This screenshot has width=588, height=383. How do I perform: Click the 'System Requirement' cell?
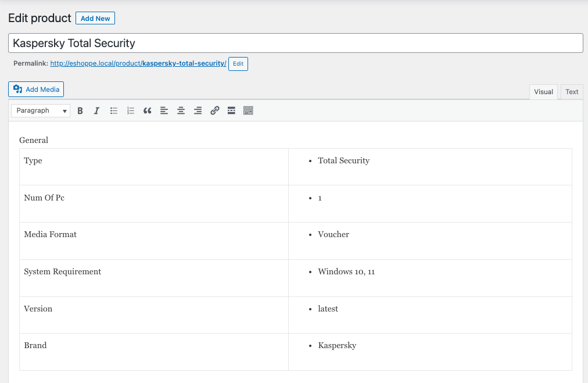(154, 278)
